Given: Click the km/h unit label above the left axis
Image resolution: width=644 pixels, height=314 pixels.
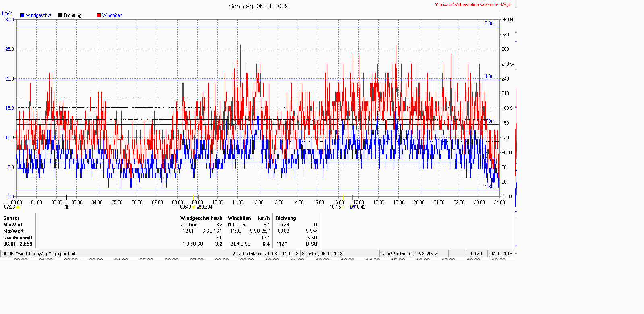Looking at the screenshot, I should [7, 13].
